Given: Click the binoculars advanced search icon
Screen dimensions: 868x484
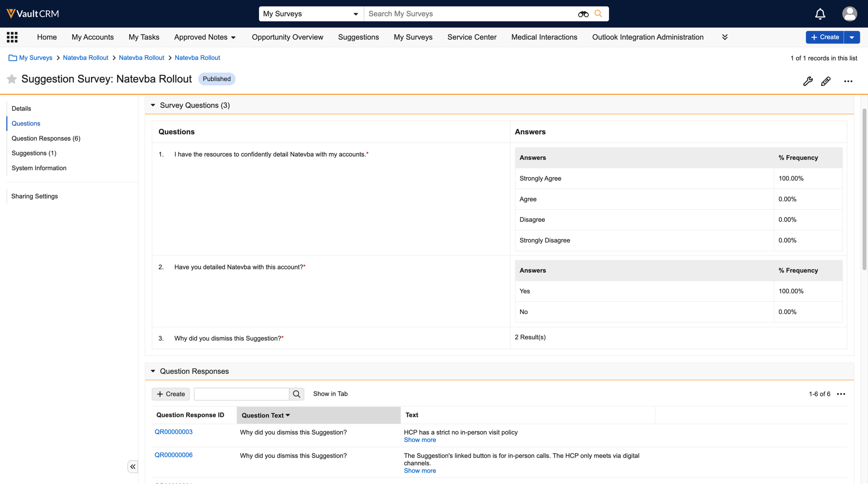Looking at the screenshot, I should tap(583, 14).
